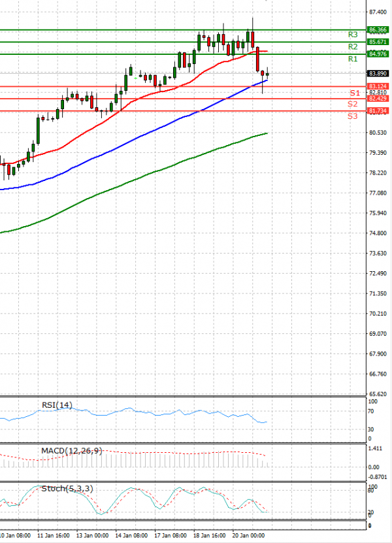Click the 72.490 price axis label

(x=378, y=273)
